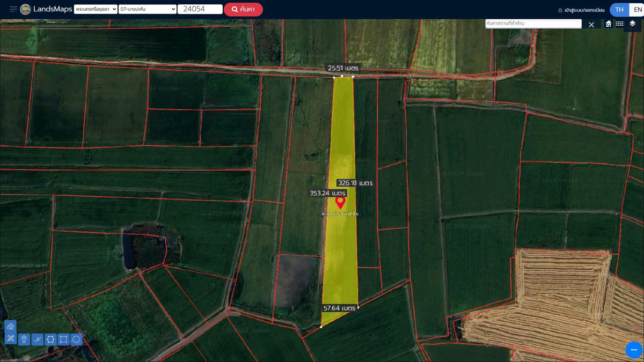Open the login/register link เข้าสู่ระบบ/ลงทะเบียน
Screen dimensions: 644x362
point(581,10)
